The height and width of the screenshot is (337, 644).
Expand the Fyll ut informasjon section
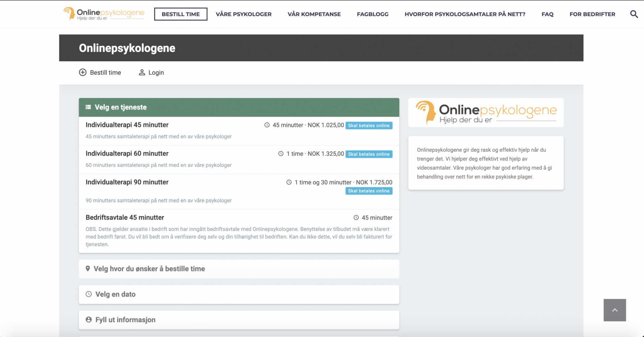point(239,320)
